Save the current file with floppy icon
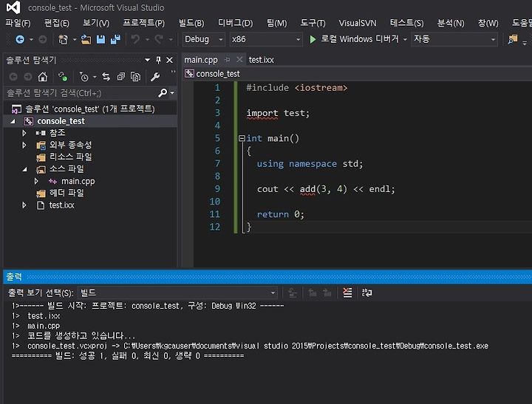Screen dimensions: 532x404 [100, 39]
